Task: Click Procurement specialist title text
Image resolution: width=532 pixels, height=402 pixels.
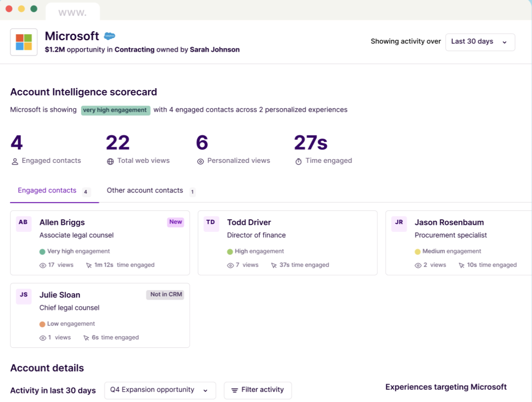Action: coord(451,235)
